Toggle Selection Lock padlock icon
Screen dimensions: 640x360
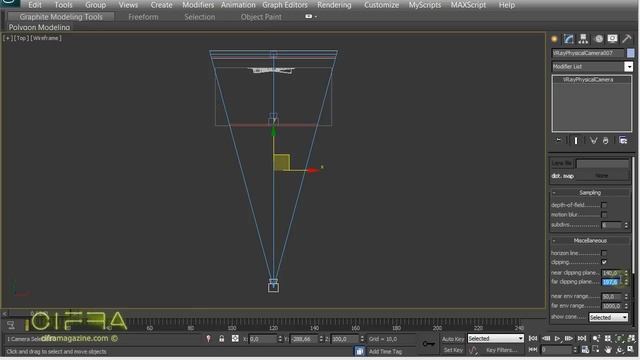pos(222,339)
